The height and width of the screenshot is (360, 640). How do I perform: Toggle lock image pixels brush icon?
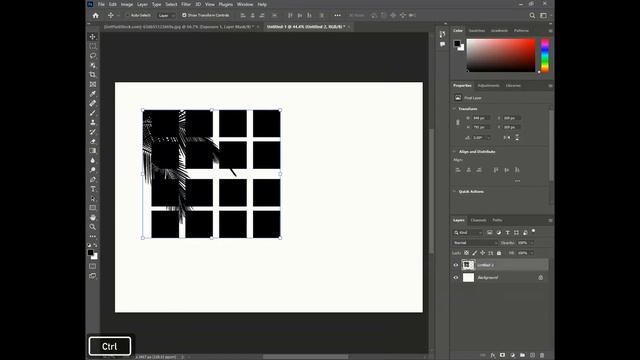pyautogui.click(x=474, y=253)
